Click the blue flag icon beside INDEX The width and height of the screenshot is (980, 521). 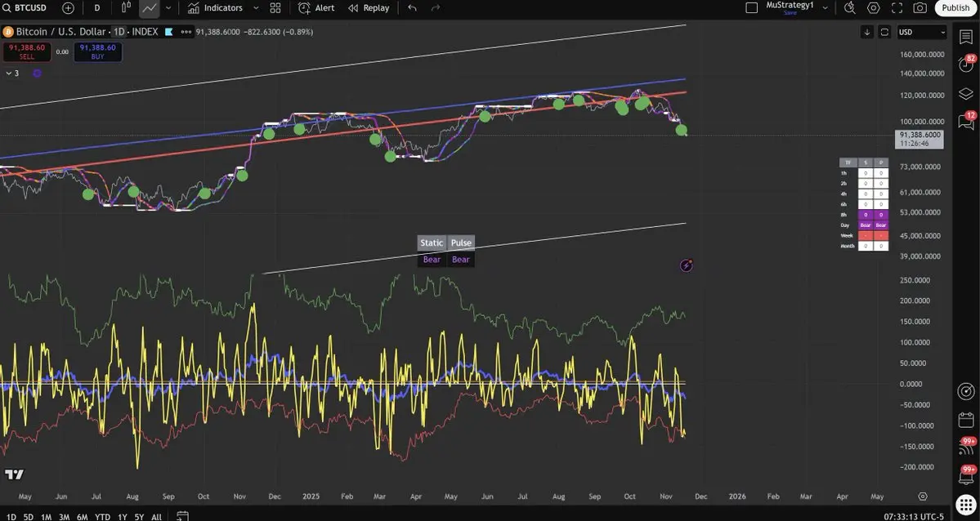point(168,32)
